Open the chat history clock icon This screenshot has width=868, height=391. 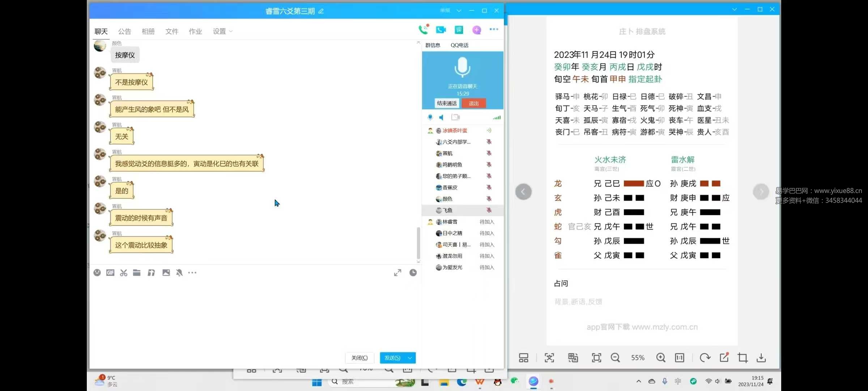point(413,273)
